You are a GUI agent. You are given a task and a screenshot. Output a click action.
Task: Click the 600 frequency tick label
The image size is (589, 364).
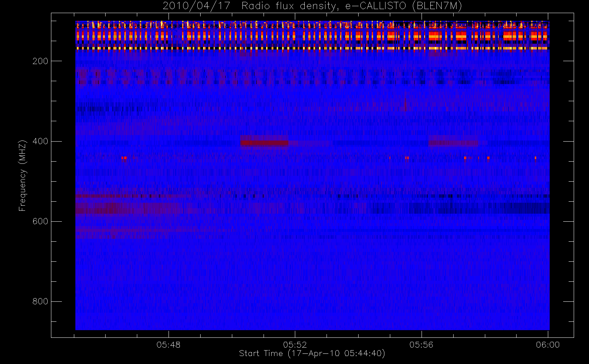(x=40, y=221)
